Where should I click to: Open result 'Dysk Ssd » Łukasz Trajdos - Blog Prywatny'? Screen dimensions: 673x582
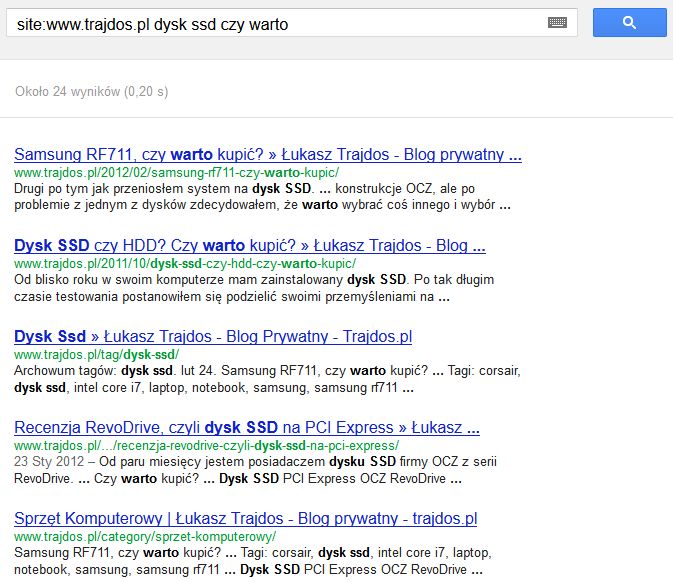pos(213,336)
